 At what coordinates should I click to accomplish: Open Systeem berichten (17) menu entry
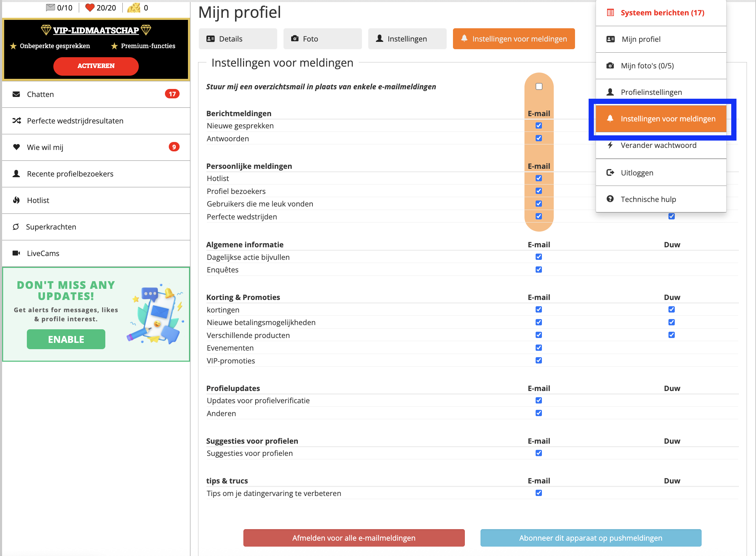click(662, 13)
